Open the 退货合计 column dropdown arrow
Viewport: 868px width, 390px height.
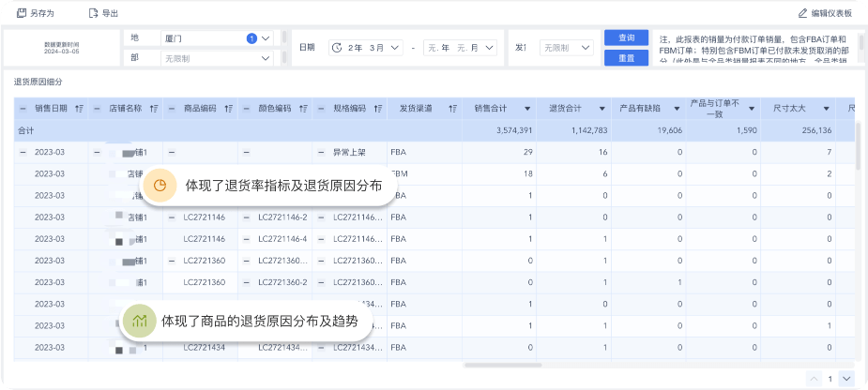coord(602,109)
